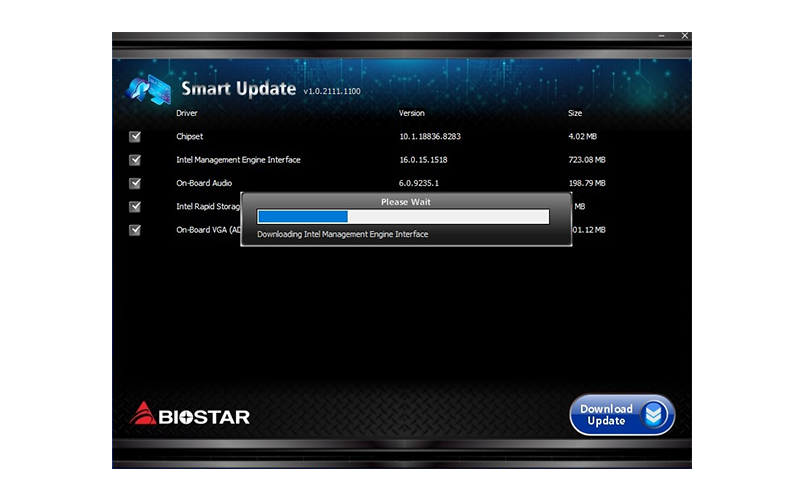Minimize the Smart Update window

click(x=661, y=36)
